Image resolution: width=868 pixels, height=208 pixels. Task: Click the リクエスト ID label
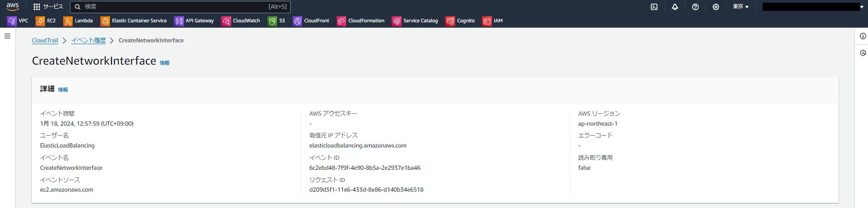pos(327,180)
